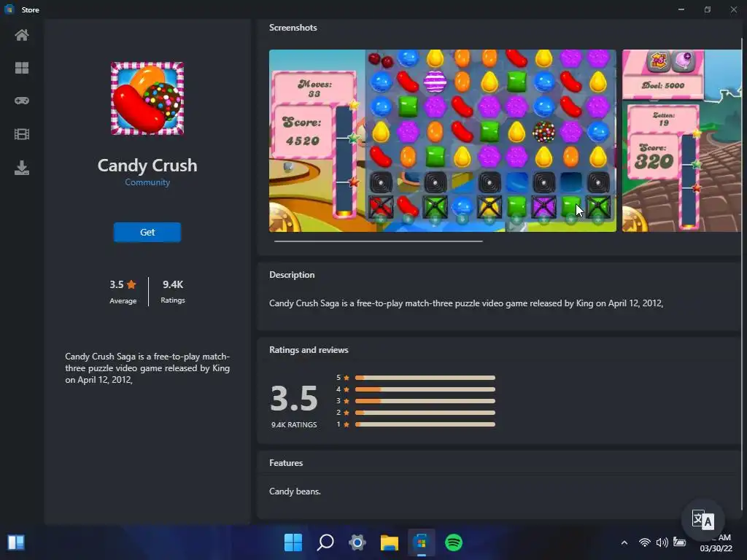
Task: Open taskbar Search
Action: click(325, 542)
